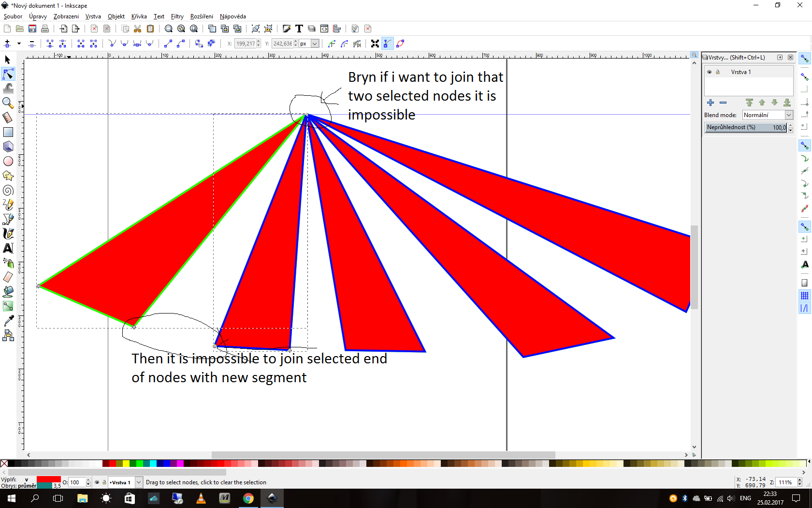
Task: Expand the insert node options arrow
Action: pyautogui.click(x=19, y=44)
